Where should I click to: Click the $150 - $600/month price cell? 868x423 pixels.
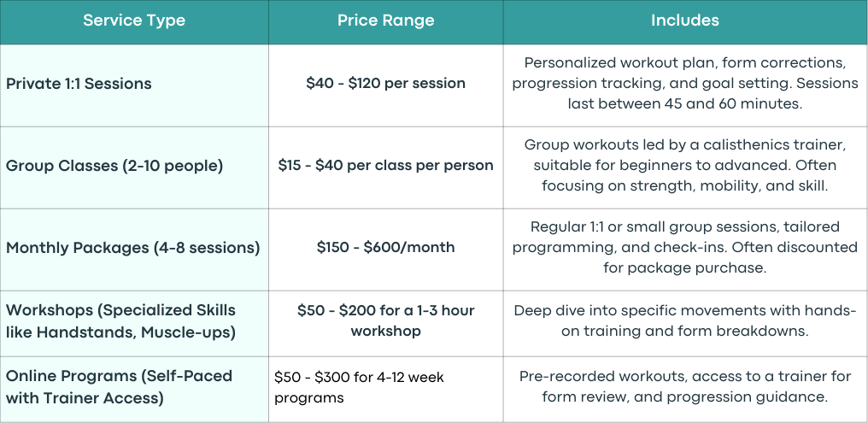click(x=386, y=250)
